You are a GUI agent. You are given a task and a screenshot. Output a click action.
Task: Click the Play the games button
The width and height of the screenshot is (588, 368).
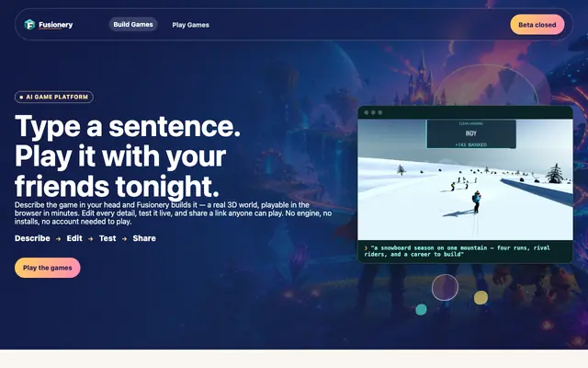click(47, 268)
